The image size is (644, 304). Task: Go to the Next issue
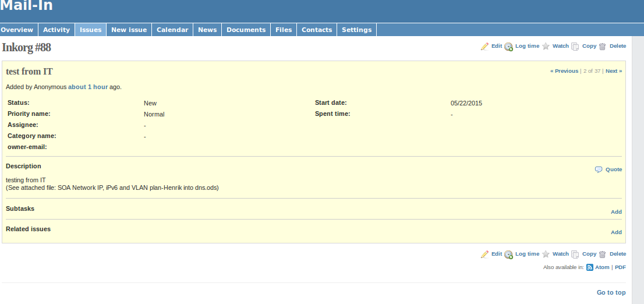pyautogui.click(x=613, y=71)
